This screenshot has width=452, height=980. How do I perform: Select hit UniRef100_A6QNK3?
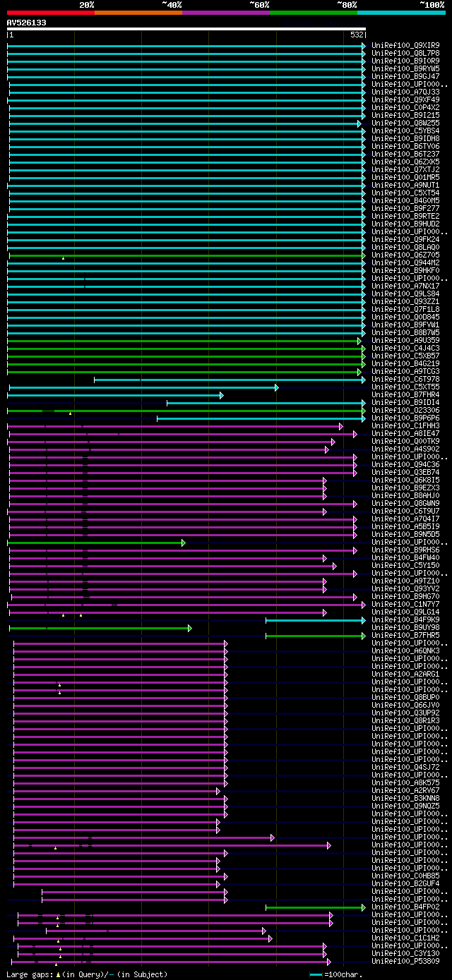tap(405, 651)
